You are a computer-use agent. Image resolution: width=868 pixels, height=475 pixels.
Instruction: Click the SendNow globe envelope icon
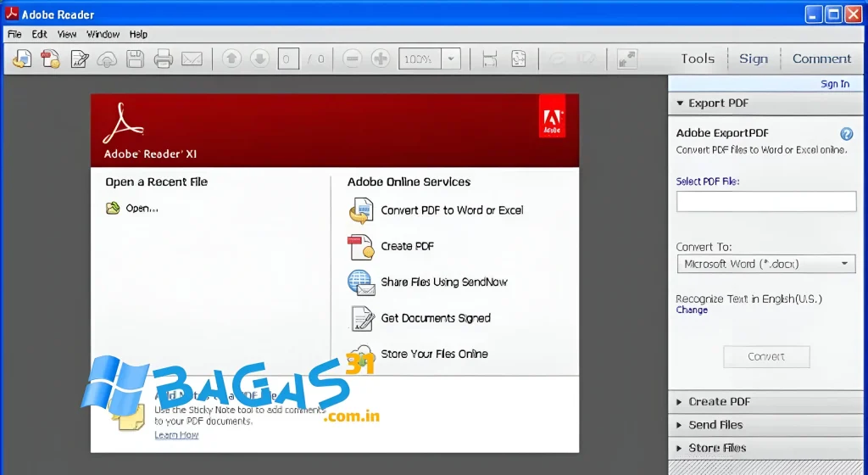pyautogui.click(x=361, y=282)
